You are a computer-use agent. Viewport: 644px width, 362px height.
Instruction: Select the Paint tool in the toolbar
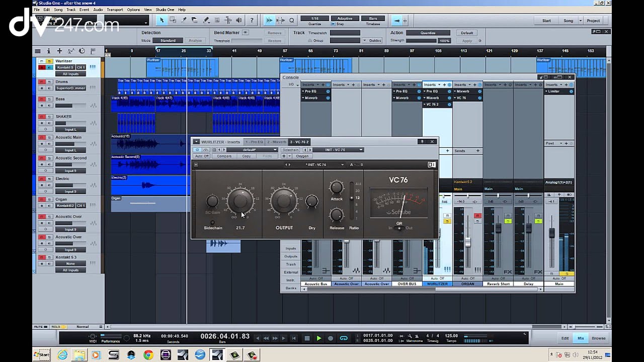206,20
